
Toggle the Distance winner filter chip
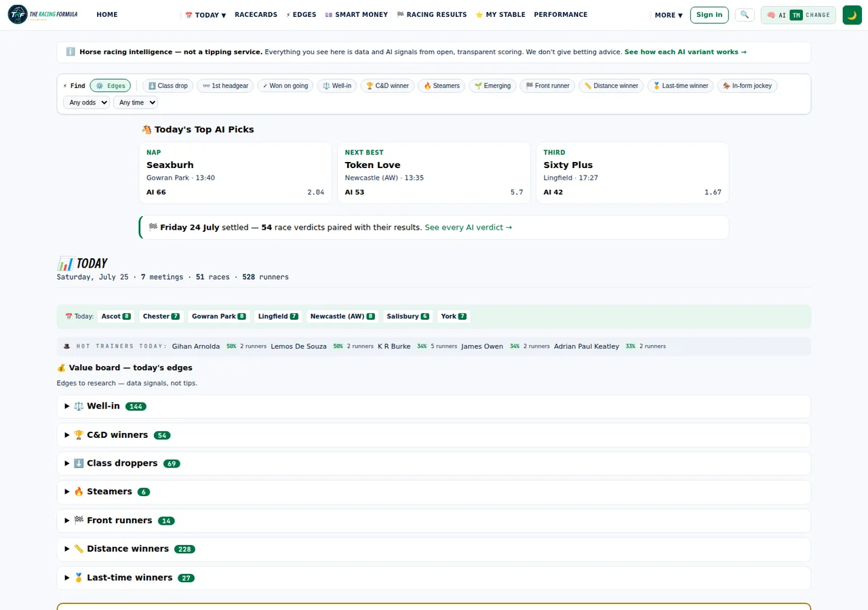tap(611, 85)
